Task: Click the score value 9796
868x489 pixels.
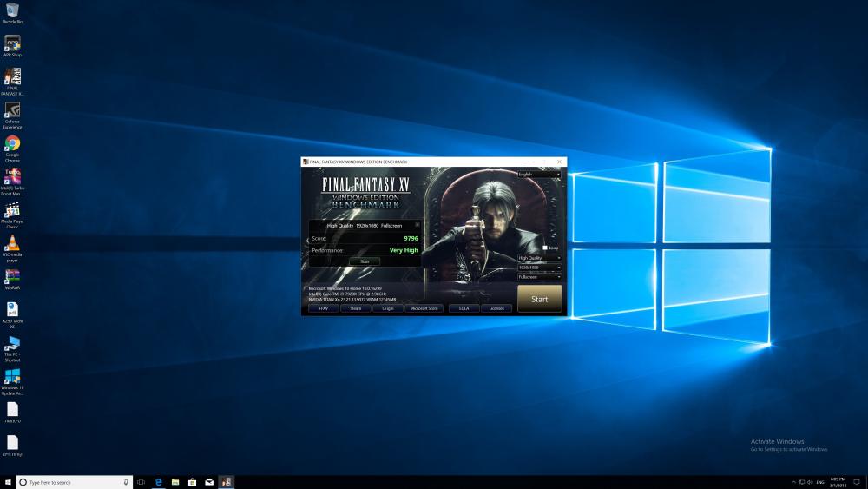Action: click(x=411, y=238)
